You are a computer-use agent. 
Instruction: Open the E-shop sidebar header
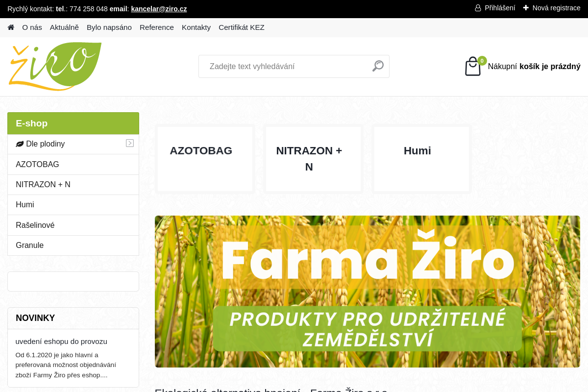(73, 123)
